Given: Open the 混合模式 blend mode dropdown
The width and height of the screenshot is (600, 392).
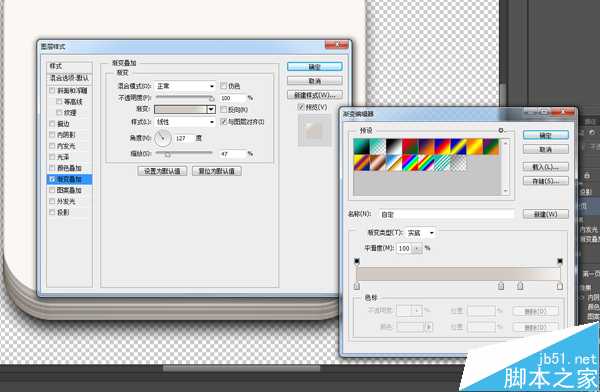Looking at the screenshot, I should [185, 86].
